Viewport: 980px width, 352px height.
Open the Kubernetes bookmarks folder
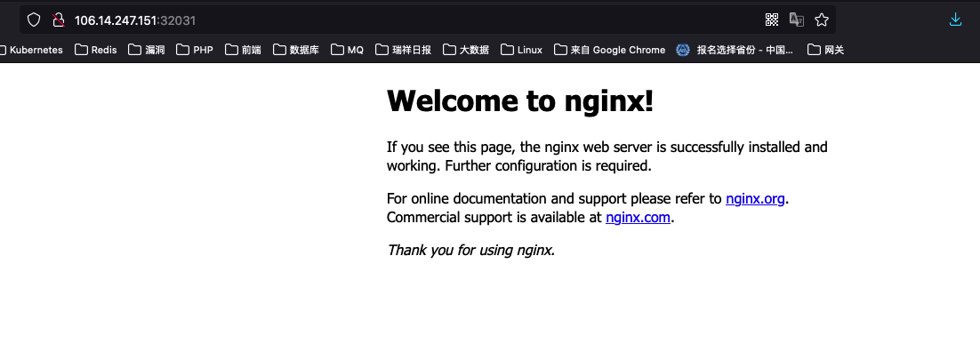31,50
